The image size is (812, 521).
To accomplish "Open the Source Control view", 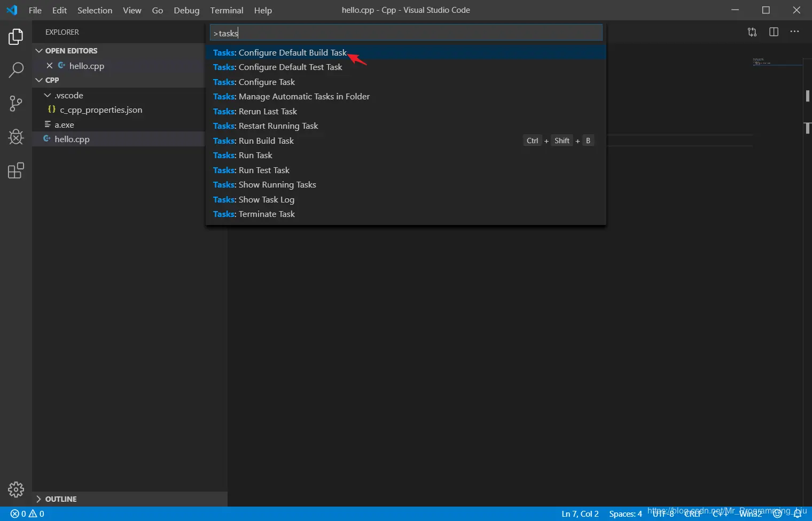I will pyautogui.click(x=16, y=103).
